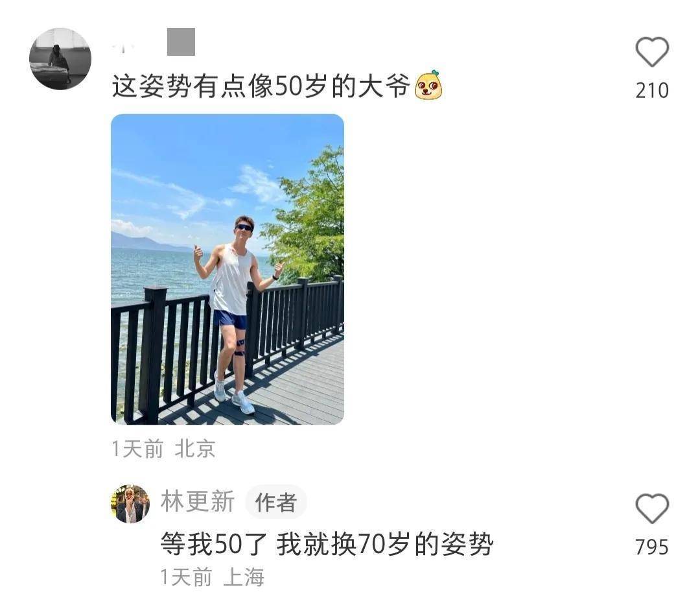Click the gray square badge beside username
Screen dimensions: 700x594
[181, 42]
